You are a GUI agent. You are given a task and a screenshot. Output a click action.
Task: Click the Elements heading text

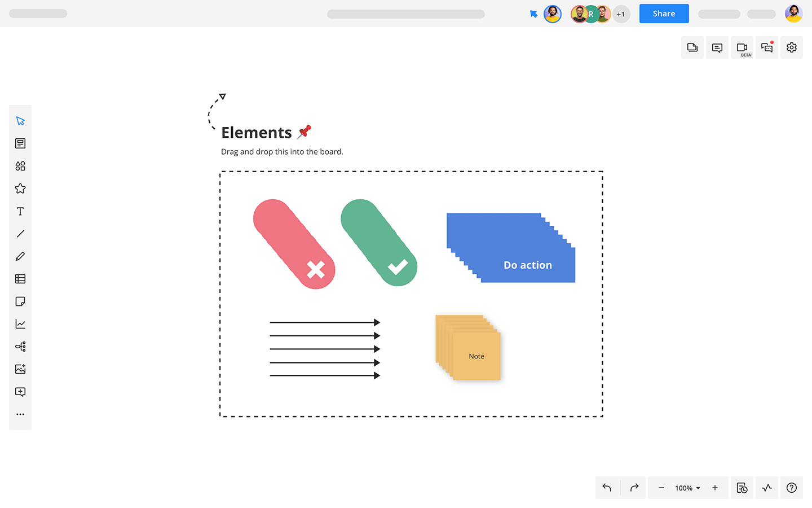[257, 133]
